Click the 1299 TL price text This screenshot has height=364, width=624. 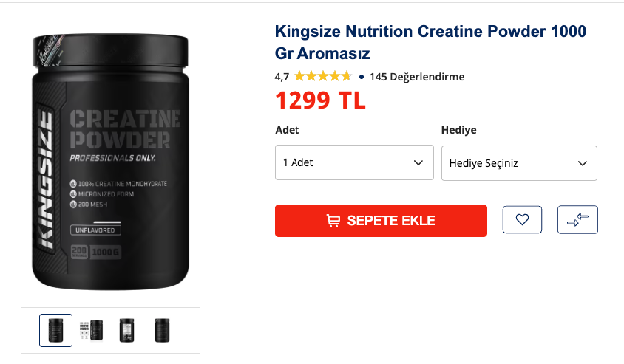pyautogui.click(x=320, y=100)
